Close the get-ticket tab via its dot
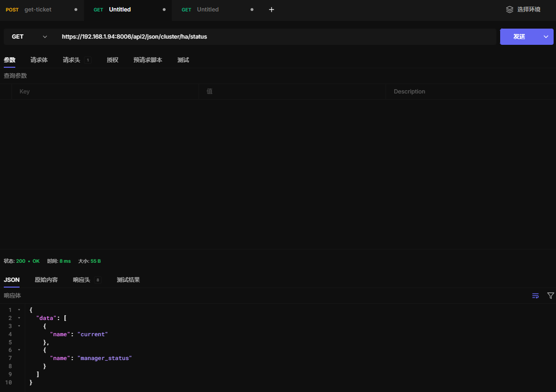This screenshot has height=392, width=556. tap(76, 10)
